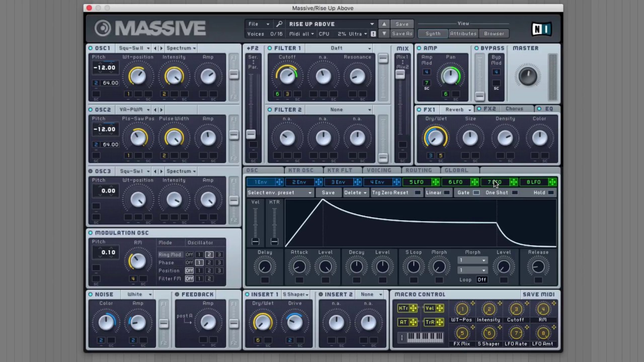Open the preset search magnifier icon
The width and height of the screenshot is (644, 362).
point(279,24)
